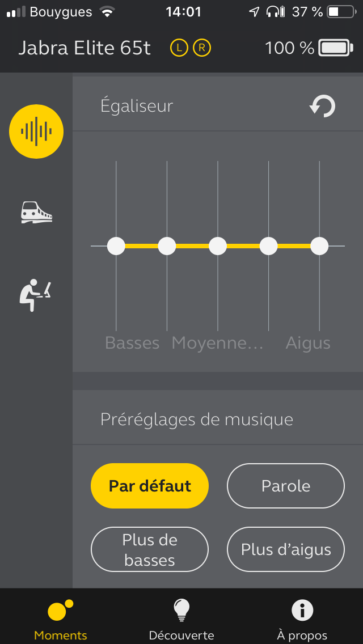
Task: Select the train commute moment icon
Action: tap(37, 213)
